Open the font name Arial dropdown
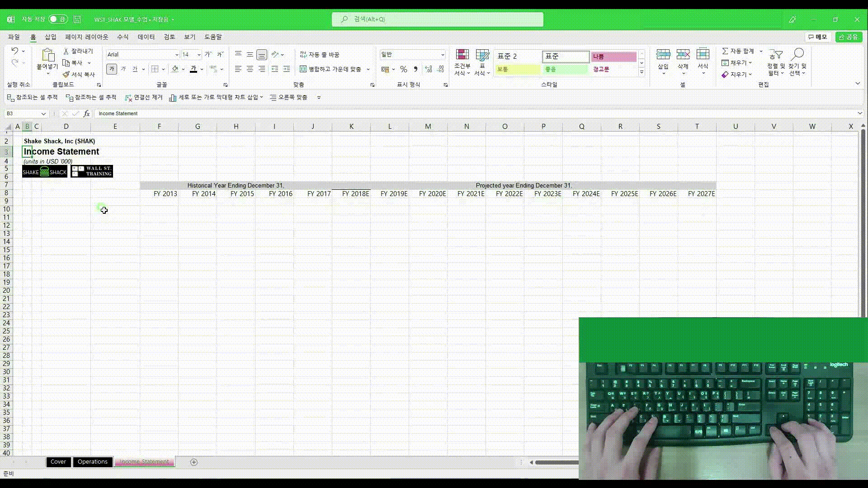Image resolution: width=868 pixels, height=488 pixels. [x=177, y=55]
